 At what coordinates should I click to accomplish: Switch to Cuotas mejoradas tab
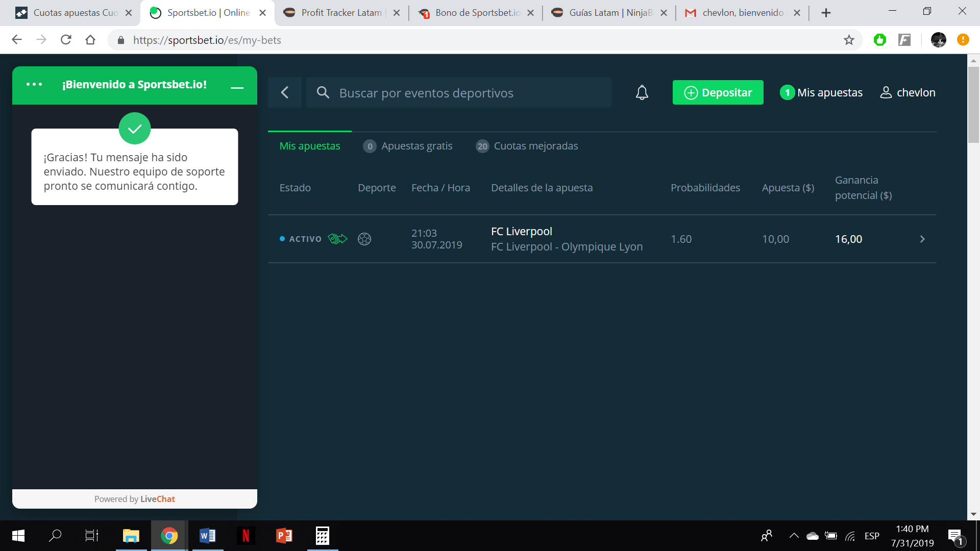[527, 146]
